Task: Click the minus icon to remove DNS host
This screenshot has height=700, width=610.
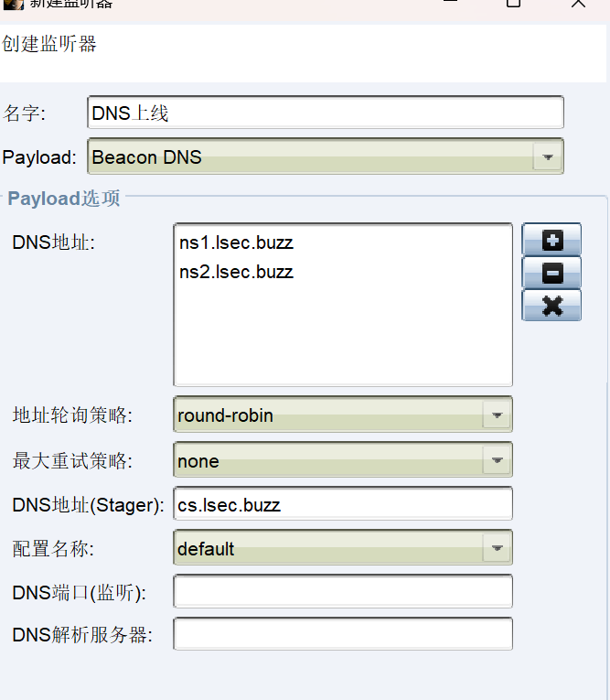Action: (551, 273)
